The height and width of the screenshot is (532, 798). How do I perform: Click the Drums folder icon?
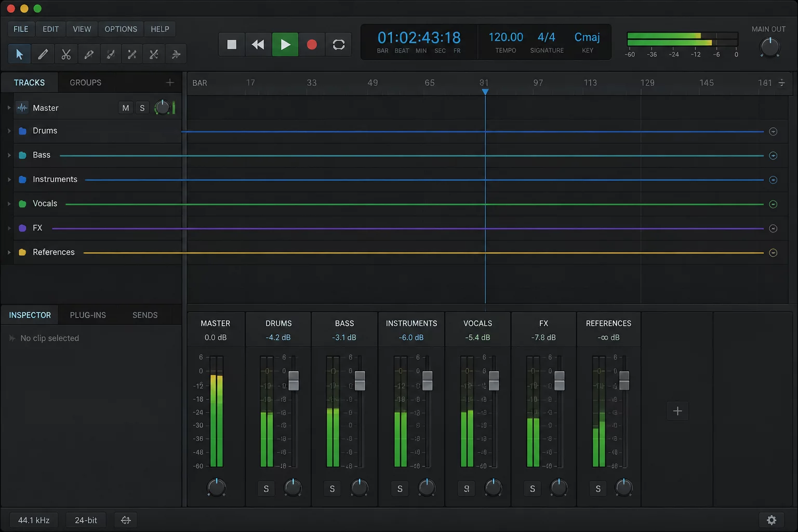tap(22, 131)
